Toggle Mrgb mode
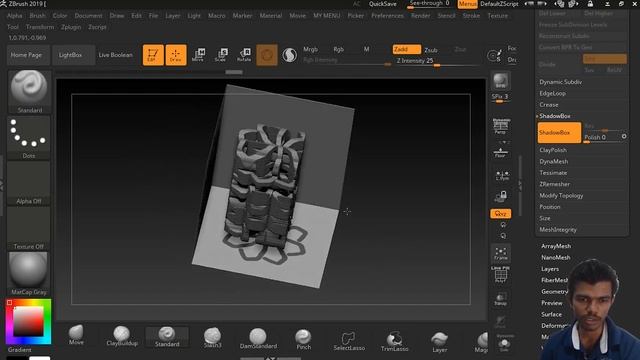The width and height of the screenshot is (640, 360). pyautogui.click(x=310, y=49)
